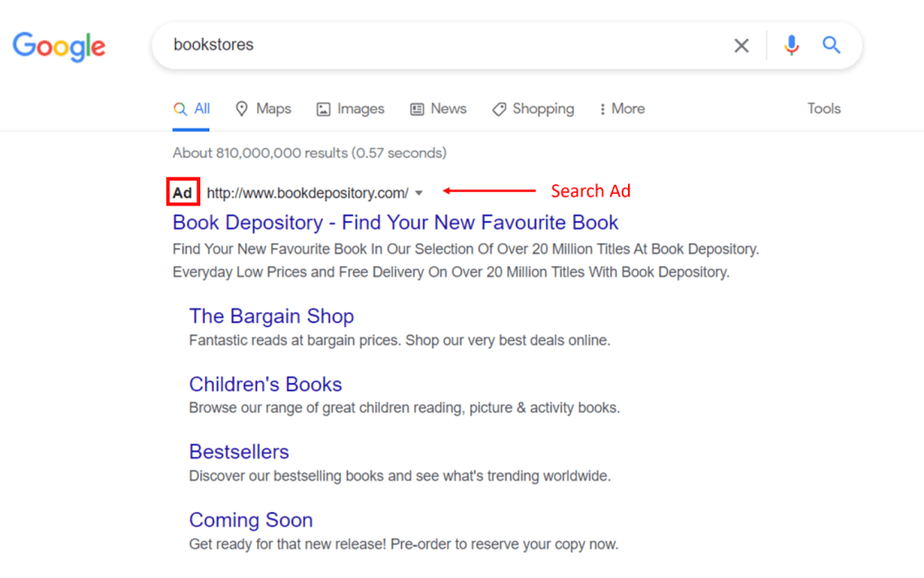
Task: Click the three-dot icon beside More
Action: click(x=602, y=108)
